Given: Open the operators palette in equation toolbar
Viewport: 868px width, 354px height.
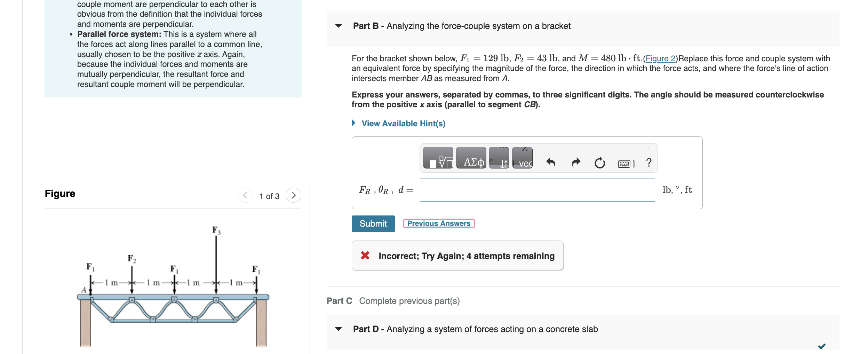Looking at the screenshot, I should point(498,162).
